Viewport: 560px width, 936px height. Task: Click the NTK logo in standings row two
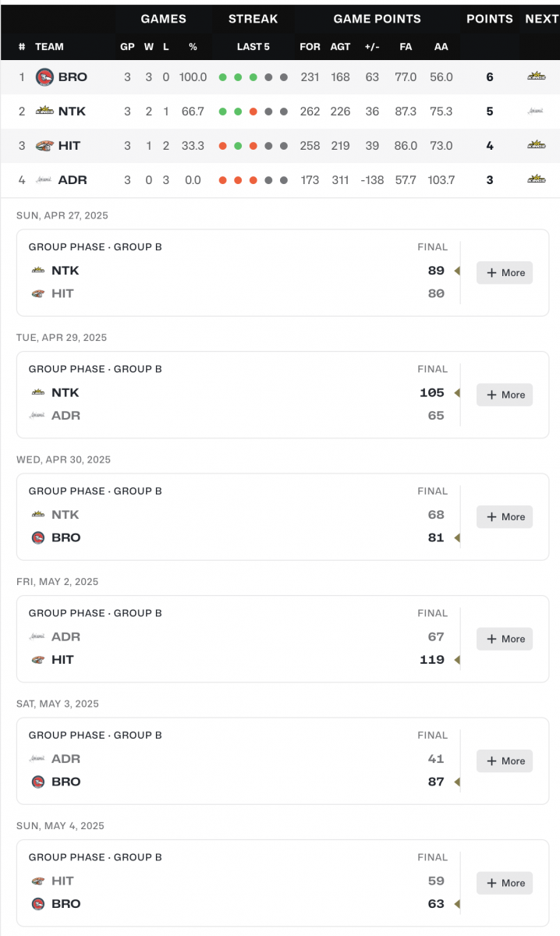click(x=44, y=111)
